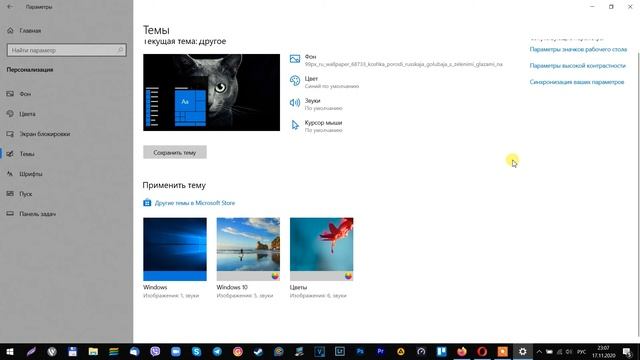Open Opera from the taskbar

coord(482,351)
